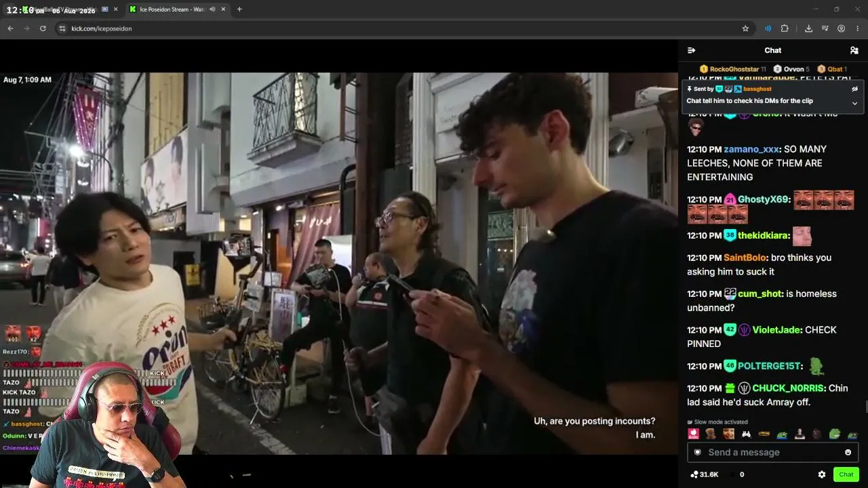Open the media controls toolbar icon
This screenshot has height=488, width=868.
(x=825, y=28)
